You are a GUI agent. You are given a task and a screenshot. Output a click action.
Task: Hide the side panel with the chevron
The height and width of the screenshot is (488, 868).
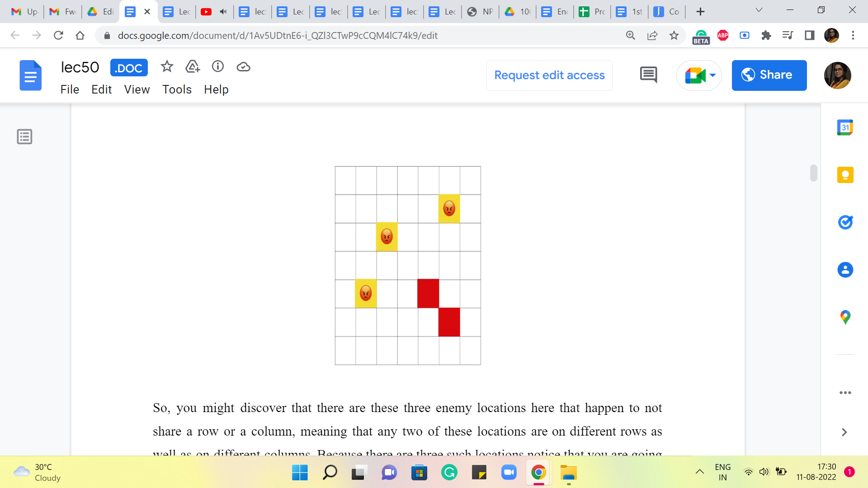tap(844, 432)
